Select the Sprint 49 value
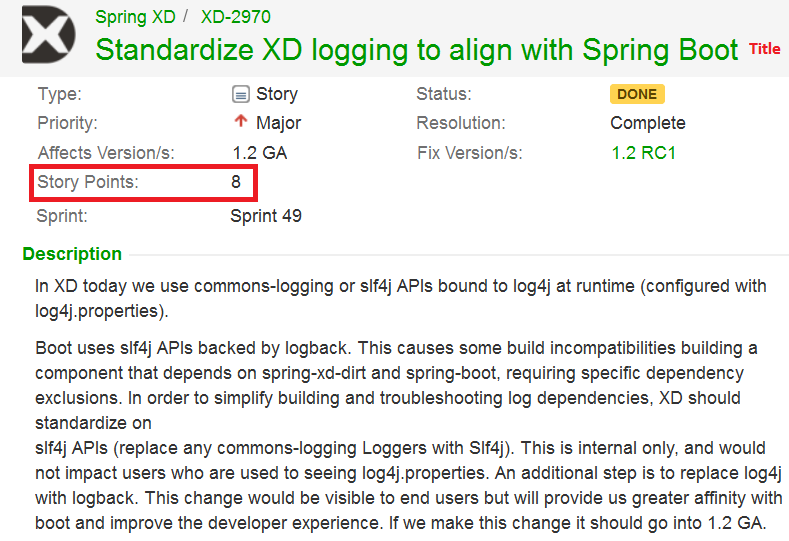This screenshot has height=541, width=789. [266, 215]
